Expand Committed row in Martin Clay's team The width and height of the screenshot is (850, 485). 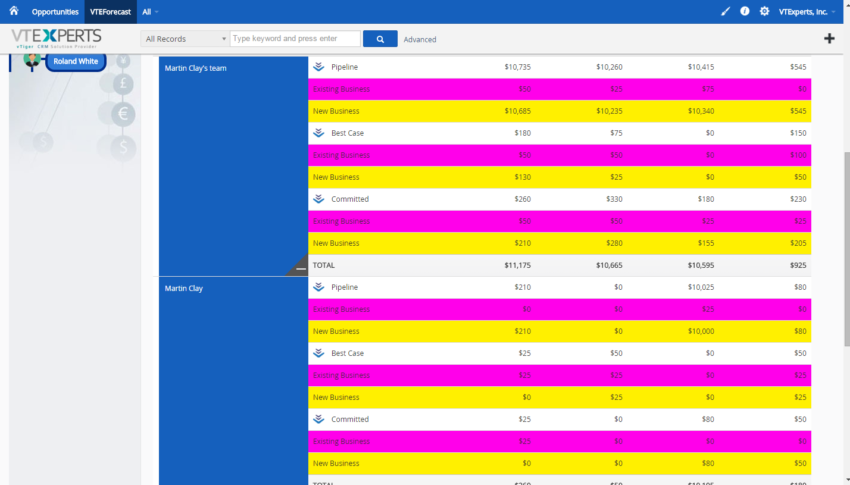pos(319,199)
